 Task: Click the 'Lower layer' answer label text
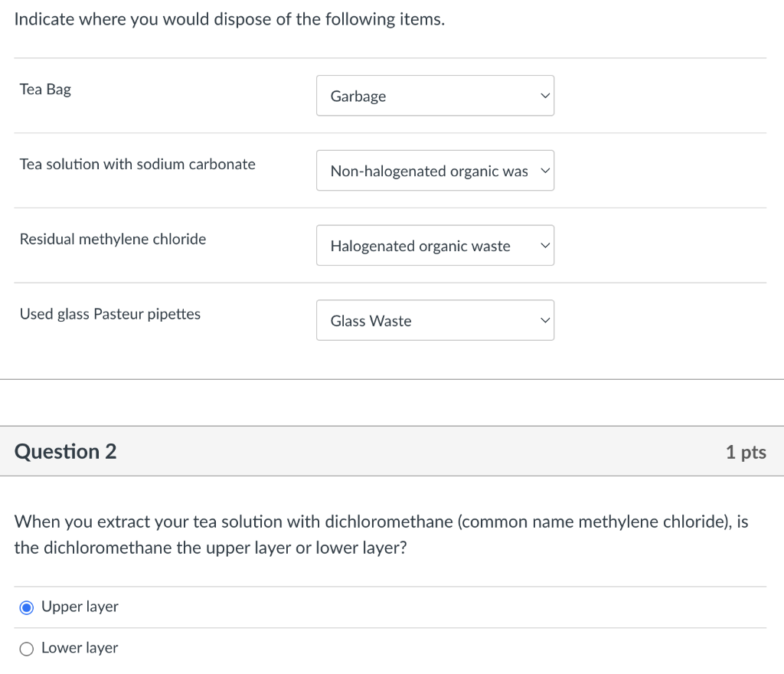(x=80, y=648)
